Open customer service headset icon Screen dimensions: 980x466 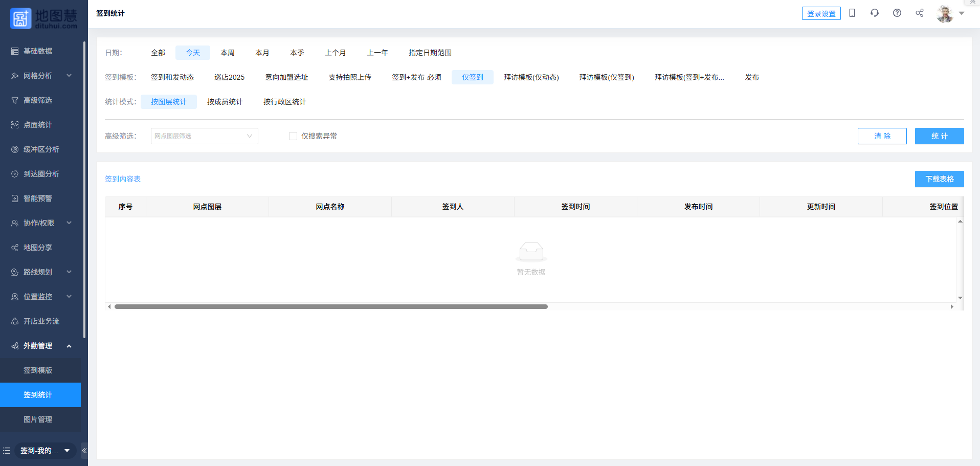pyautogui.click(x=875, y=13)
